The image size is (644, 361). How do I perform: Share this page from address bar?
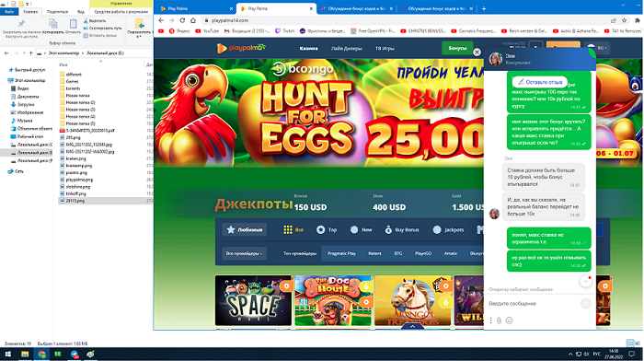coord(614,20)
